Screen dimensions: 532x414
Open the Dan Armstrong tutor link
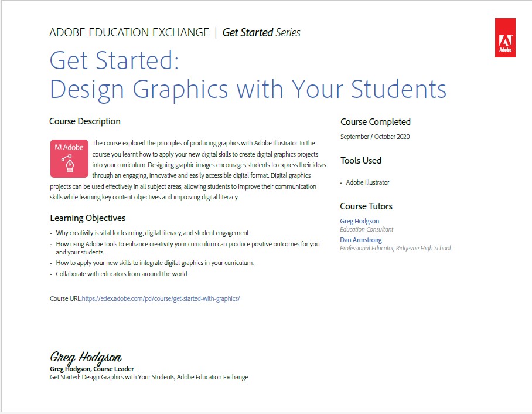[x=360, y=240]
